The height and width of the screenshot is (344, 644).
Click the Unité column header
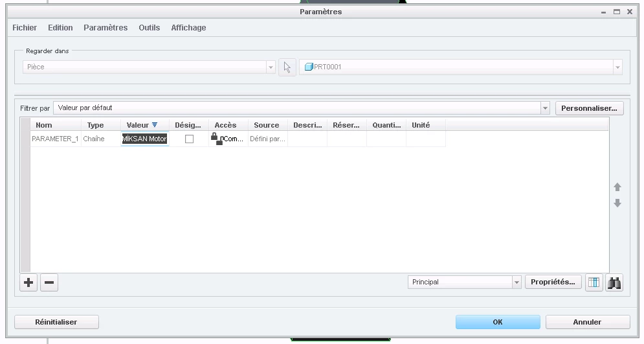click(x=425, y=125)
